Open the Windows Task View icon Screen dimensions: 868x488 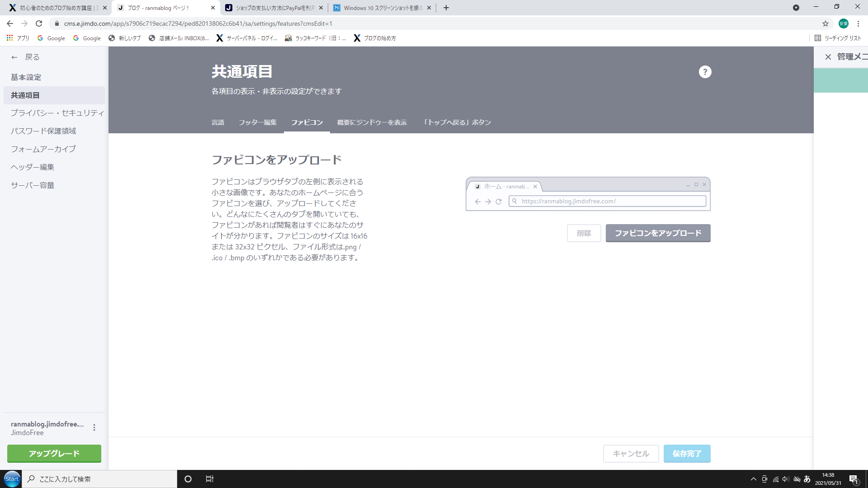pyautogui.click(x=209, y=479)
